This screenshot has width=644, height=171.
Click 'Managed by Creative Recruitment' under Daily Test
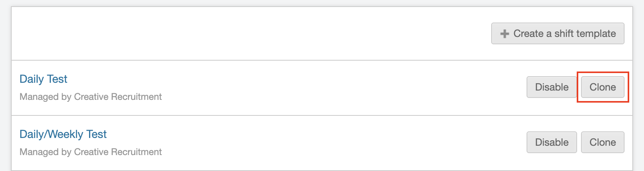click(91, 97)
